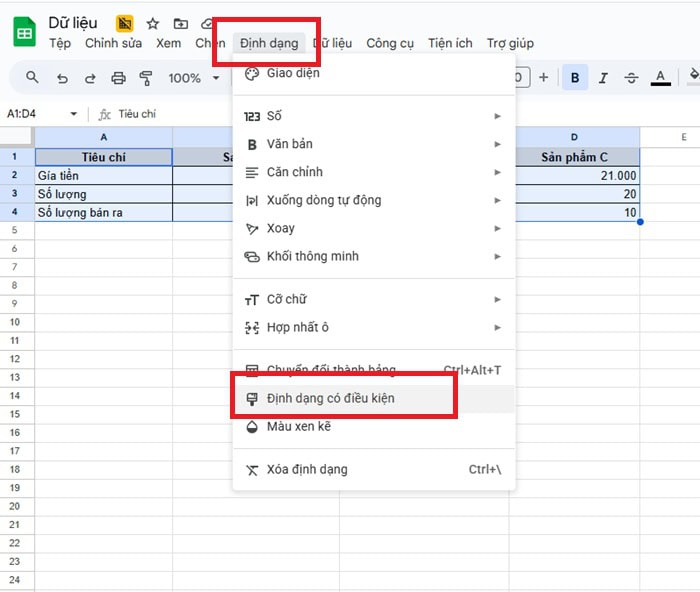Activate the paint format tool
This screenshot has height=592, width=700.
point(146,79)
